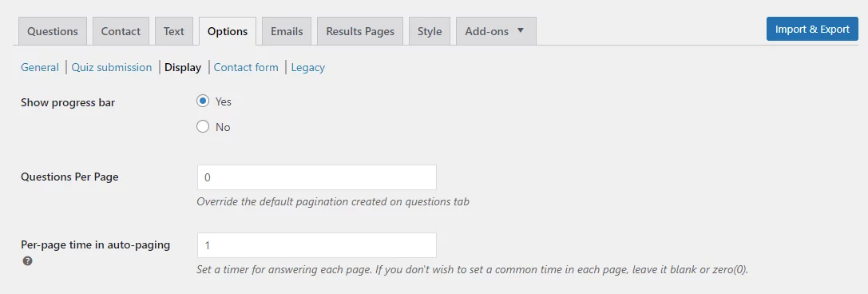Screen dimensions: 868x294
Task: Click the help question mark icon
Action: (27, 260)
